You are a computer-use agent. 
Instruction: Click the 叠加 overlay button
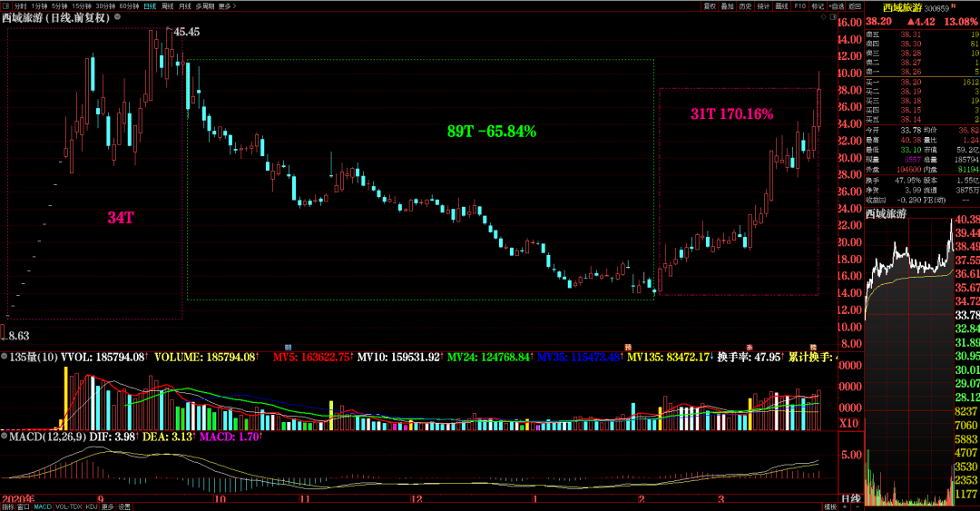(728, 6)
